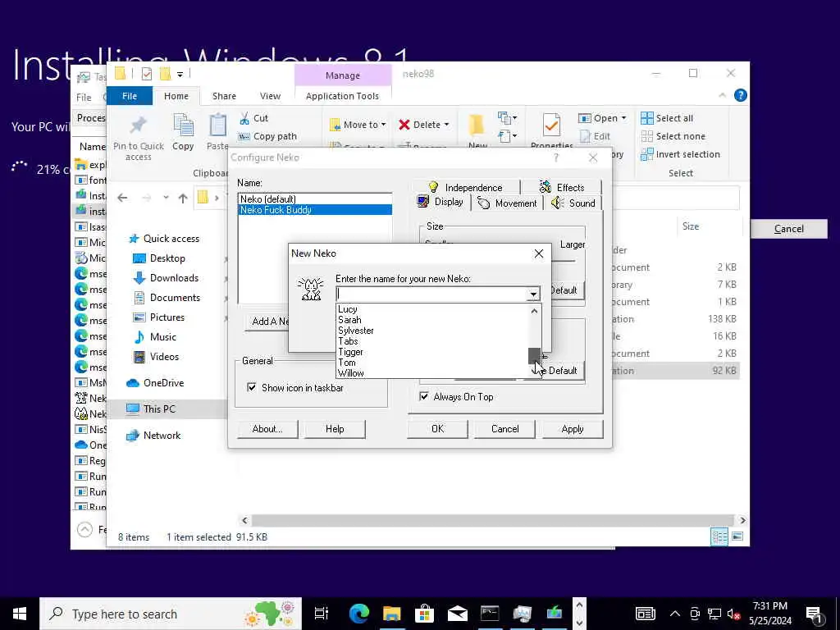Open Task View from the taskbar

(321, 614)
